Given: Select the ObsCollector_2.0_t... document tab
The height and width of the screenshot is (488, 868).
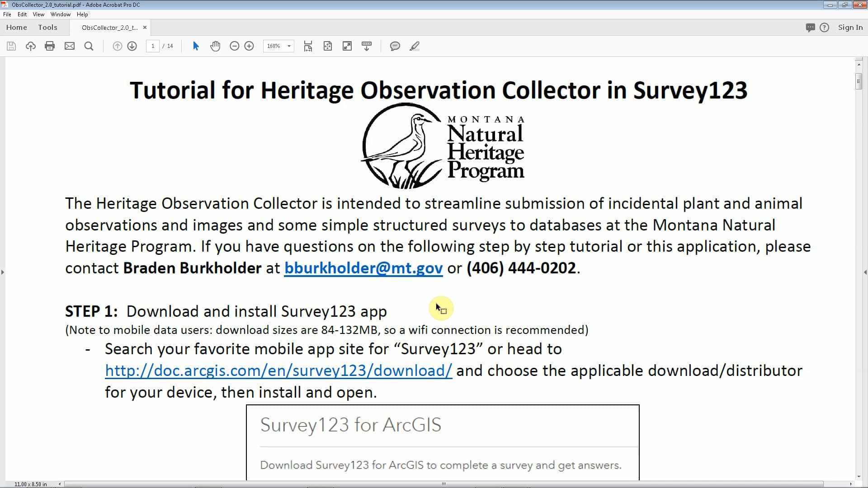Looking at the screenshot, I should point(110,28).
